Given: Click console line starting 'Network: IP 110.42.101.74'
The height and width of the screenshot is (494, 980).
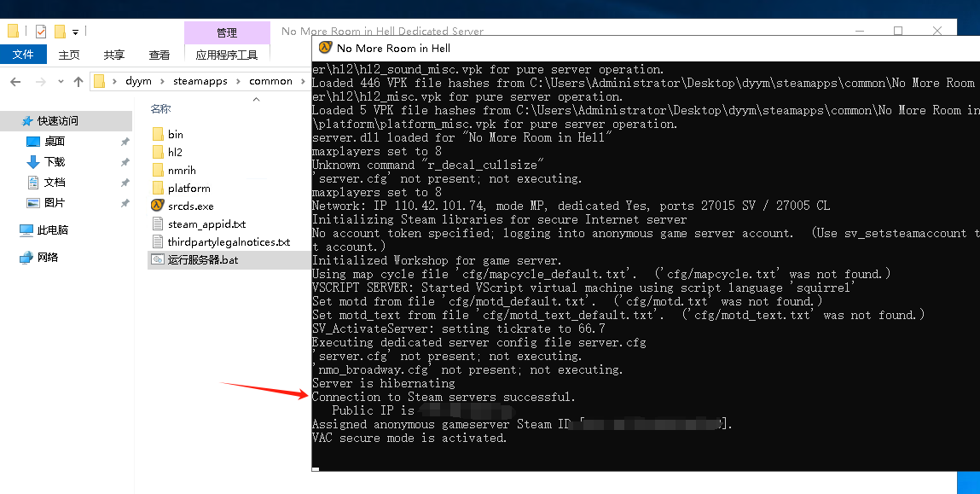Looking at the screenshot, I should click(571, 206).
